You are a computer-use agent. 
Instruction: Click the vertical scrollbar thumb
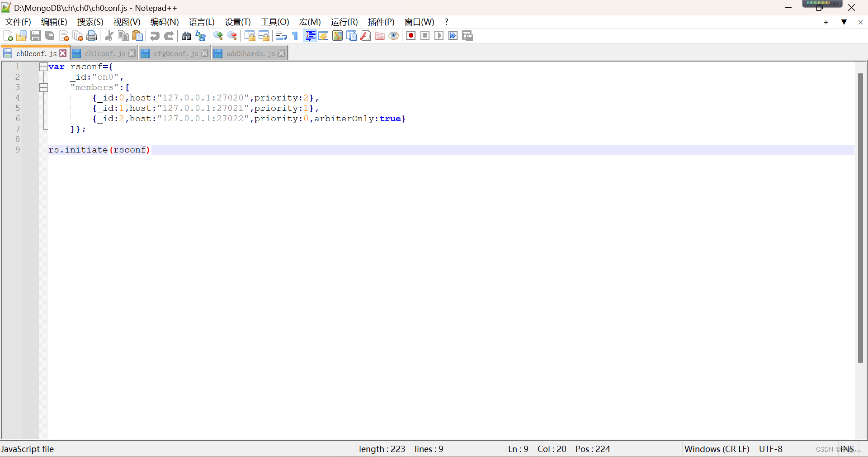coord(860,218)
